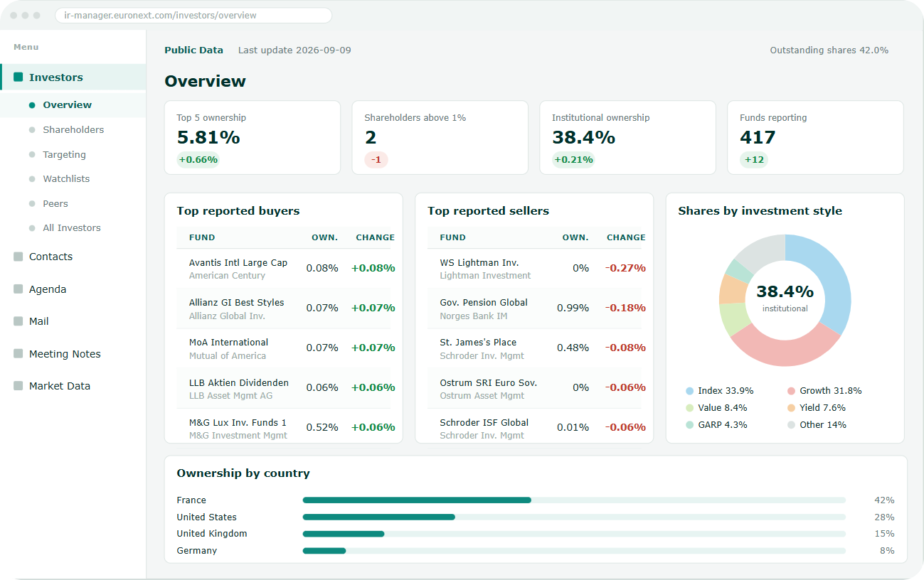Select Schroder ISF Global seller row
The image size is (924, 580).
(x=534, y=426)
